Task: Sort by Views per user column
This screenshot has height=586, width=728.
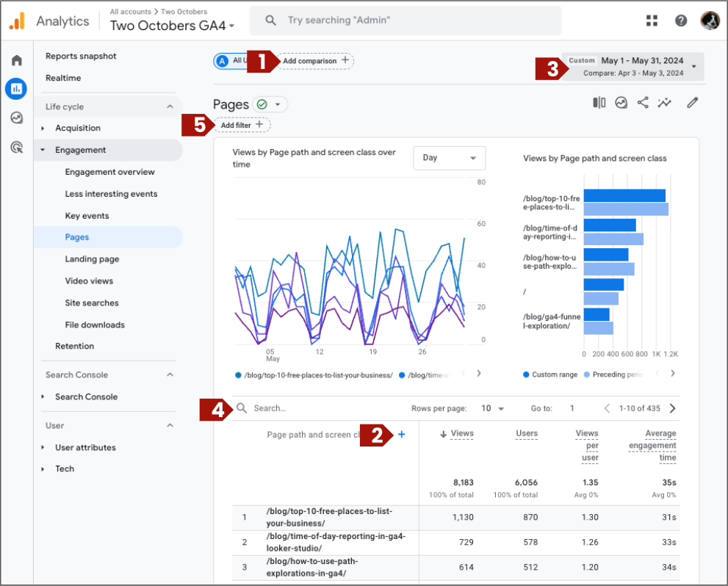Action: click(x=587, y=446)
